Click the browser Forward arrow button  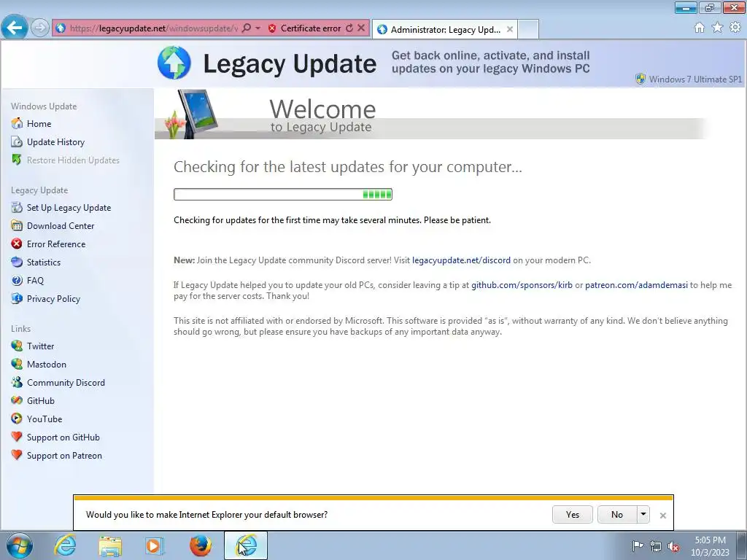(x=40, y=28)
